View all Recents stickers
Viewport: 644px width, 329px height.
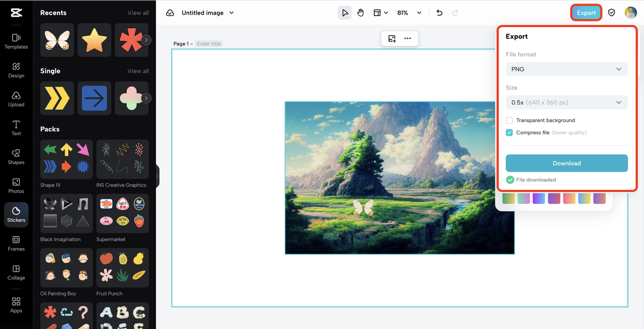tap(138, 13)
